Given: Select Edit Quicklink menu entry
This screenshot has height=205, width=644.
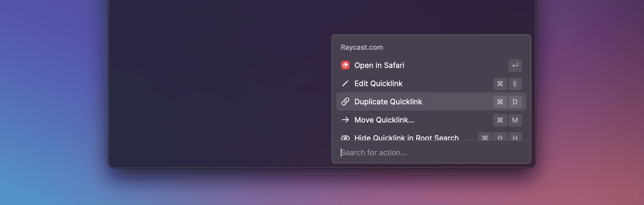Looking at the screenshot, I should point(431,84).
